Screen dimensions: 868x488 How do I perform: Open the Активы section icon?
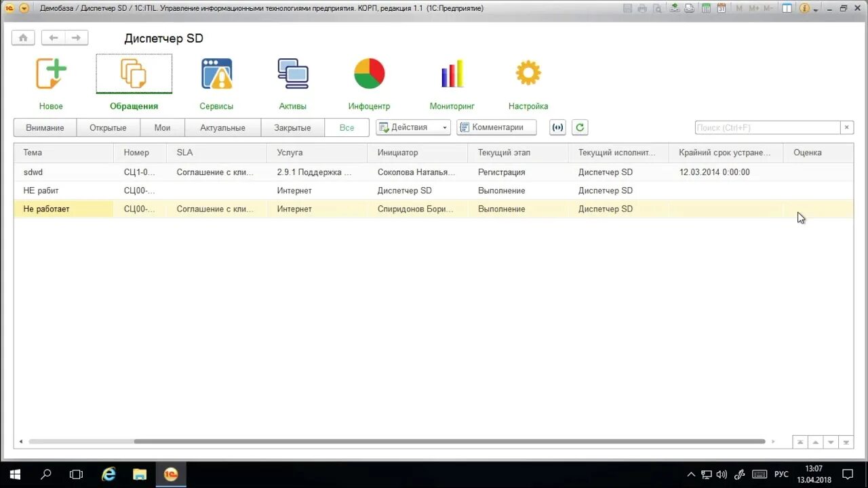pos(293,74)
